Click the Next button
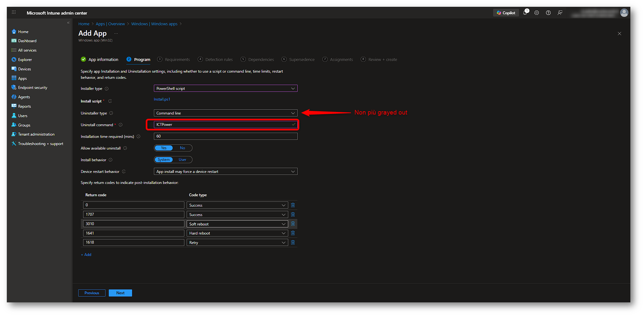 [120, 293]
